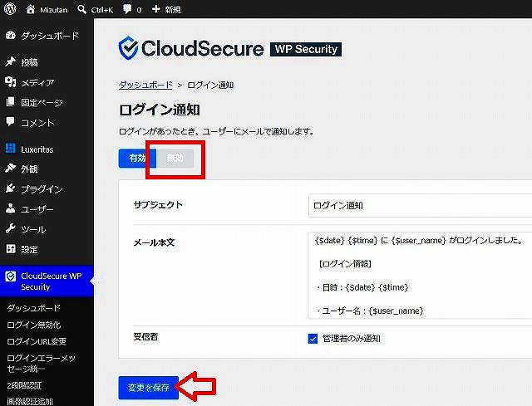Click the 新規 add new label

(x=173, y=9)
